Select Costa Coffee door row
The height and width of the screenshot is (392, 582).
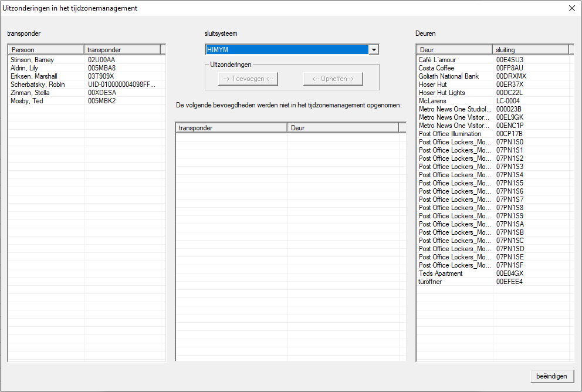coord(436,68)
